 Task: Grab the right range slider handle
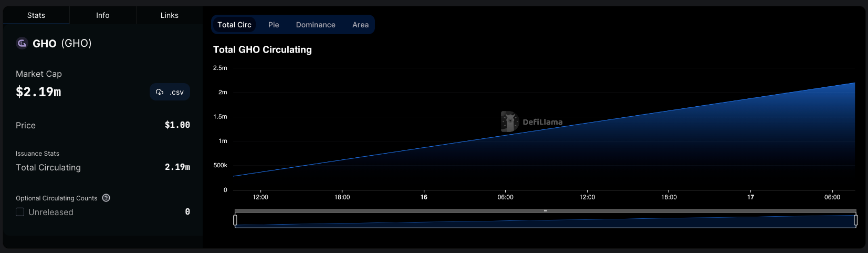tap(856, 220)
